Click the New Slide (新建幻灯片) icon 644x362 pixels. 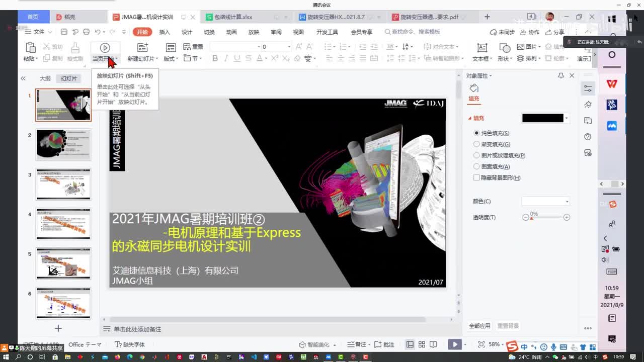click(x=143, y=48)
